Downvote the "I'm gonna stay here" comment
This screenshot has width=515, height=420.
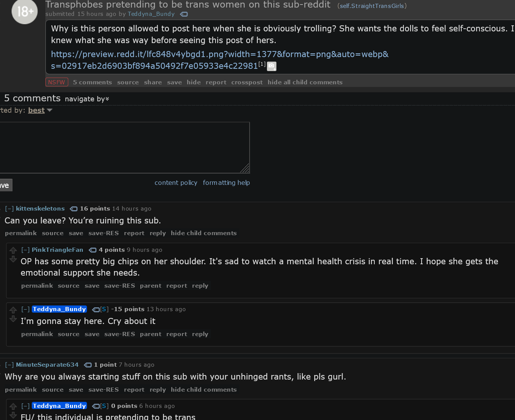tap(13, 319)
